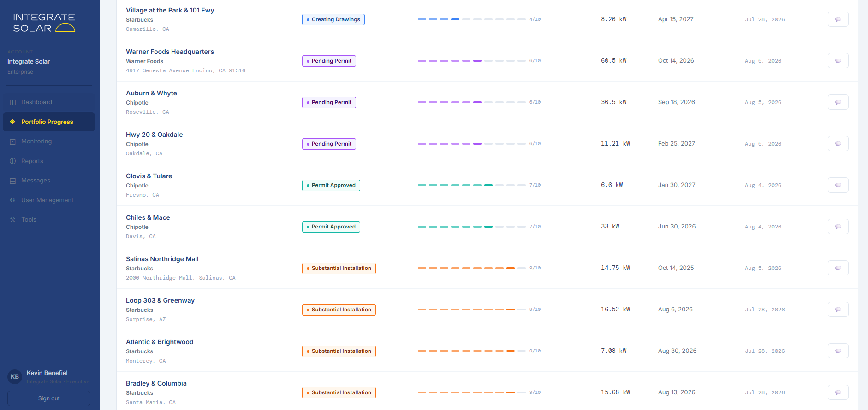Viewport: 868px width, 410px height.
Task: Click the 33 kW value
Action: [x=610, y=227]
